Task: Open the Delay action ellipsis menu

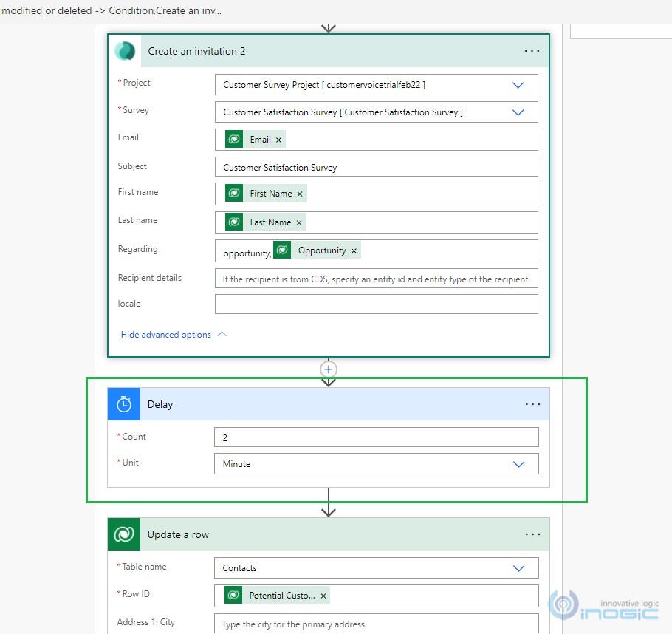Action: point(532,404)
